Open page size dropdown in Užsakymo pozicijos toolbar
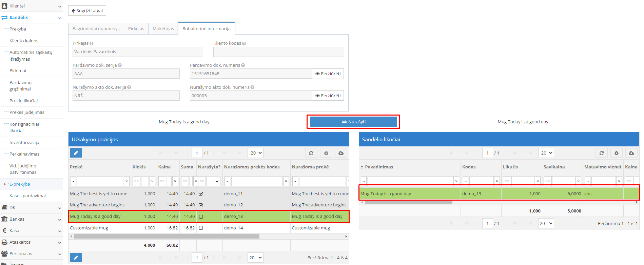This screenshot has width=644, height=265. click(255, 153)
